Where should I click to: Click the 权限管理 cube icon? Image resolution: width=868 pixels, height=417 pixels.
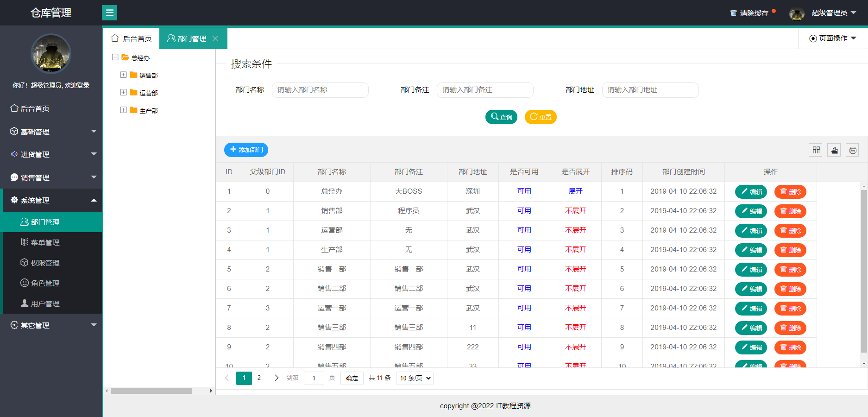pyautogui.click(x=25, y=262)
